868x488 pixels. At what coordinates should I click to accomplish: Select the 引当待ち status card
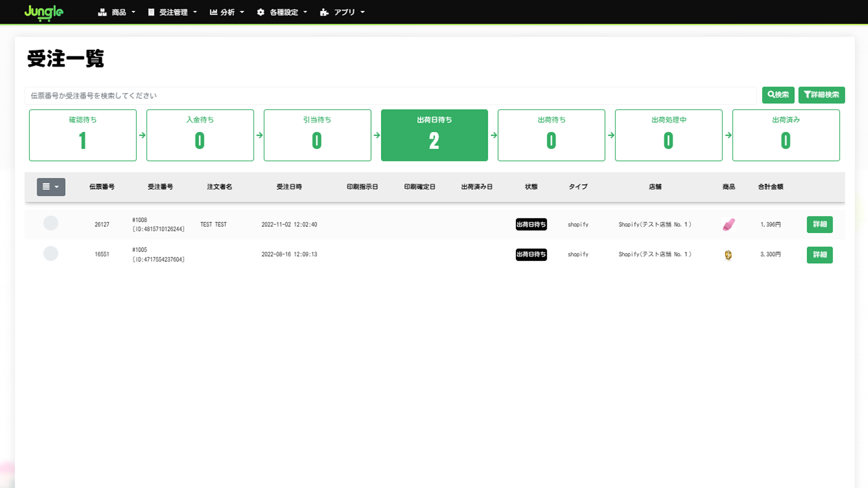317,135
